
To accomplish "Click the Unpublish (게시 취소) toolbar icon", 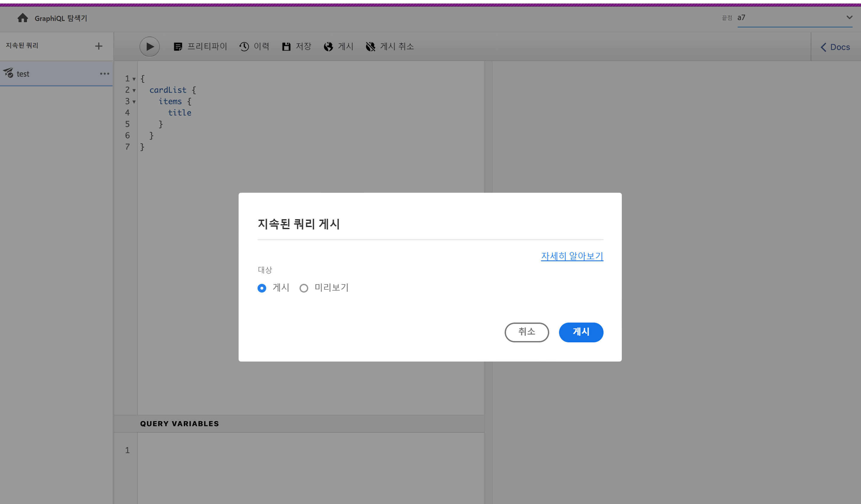I will pos(370,46).
